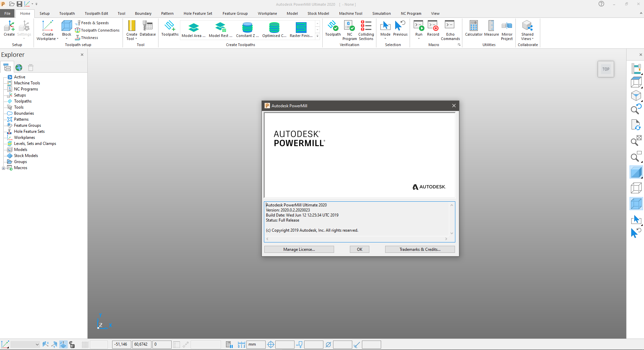The image size is (644, 350).
Task: Select Levels, Sets and Clamps tree item
Action: click(35, 144)
